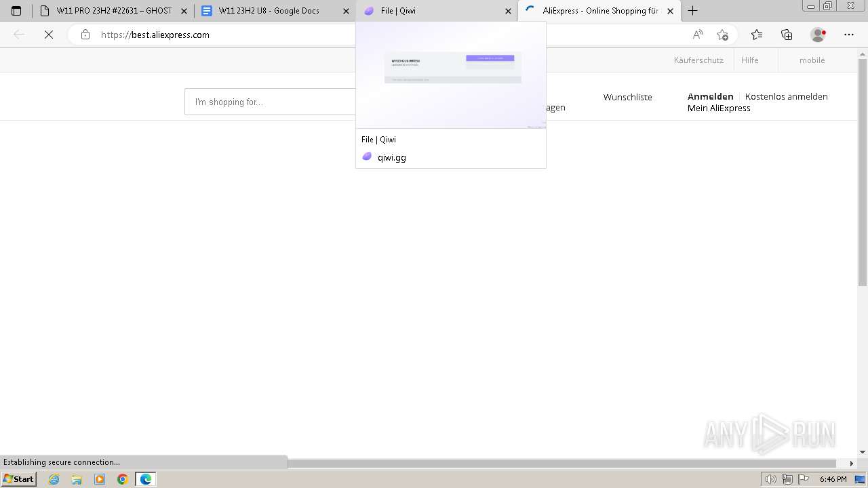Screen dimensions: 868x488
Task: Open the volume tray icon
Action: coord(770,479)
